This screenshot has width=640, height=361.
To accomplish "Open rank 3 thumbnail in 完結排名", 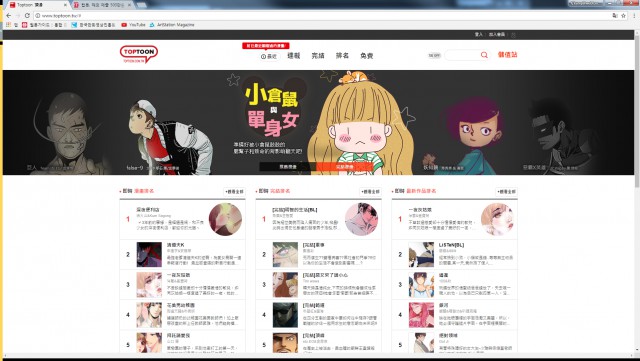I will coord(285,285).
